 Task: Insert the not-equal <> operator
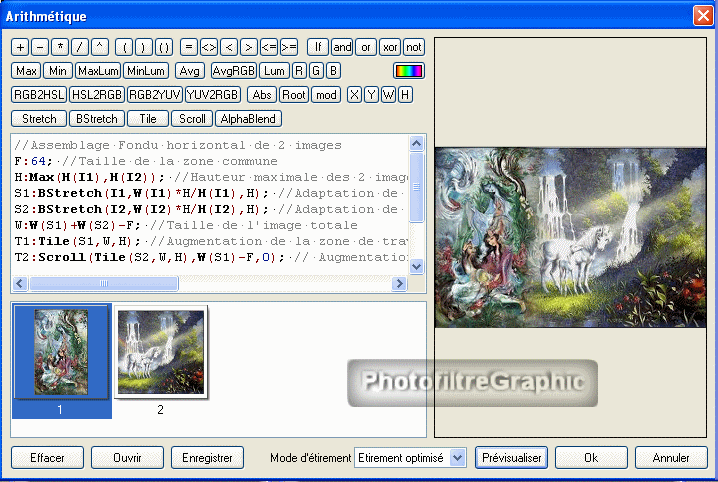208,47
